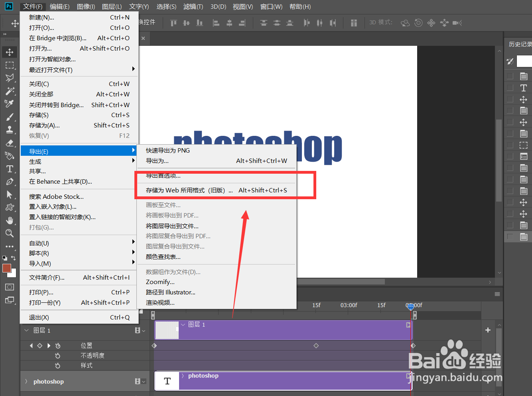Screen dimensions: 532x396
Task: Open the foreground color swatch
Action: click(6, 268)
